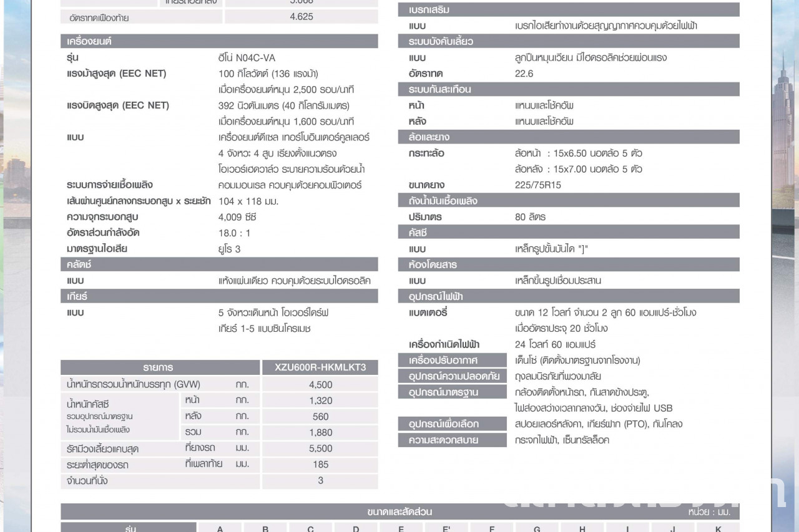
Task: Click the GVW value "4,500"
Action: point(321,384)
